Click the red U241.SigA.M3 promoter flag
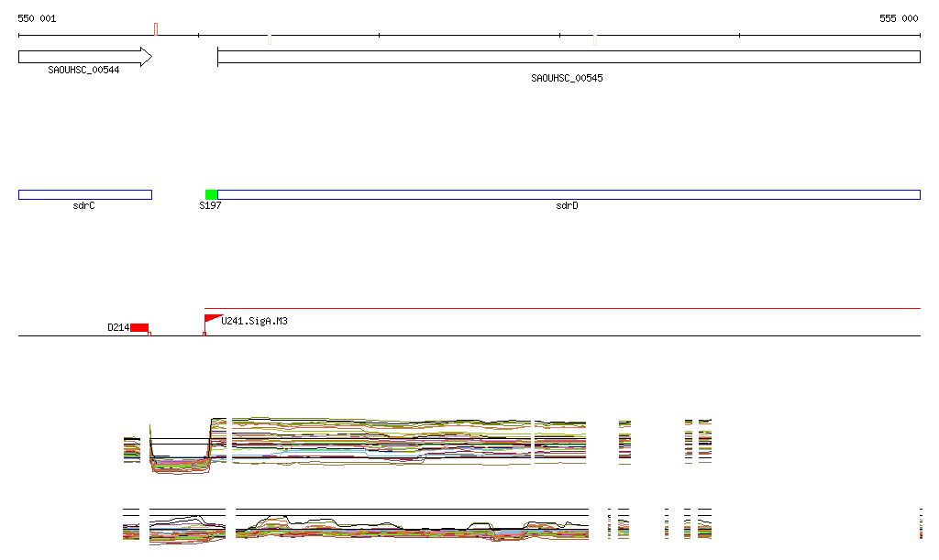 point(213,319)
